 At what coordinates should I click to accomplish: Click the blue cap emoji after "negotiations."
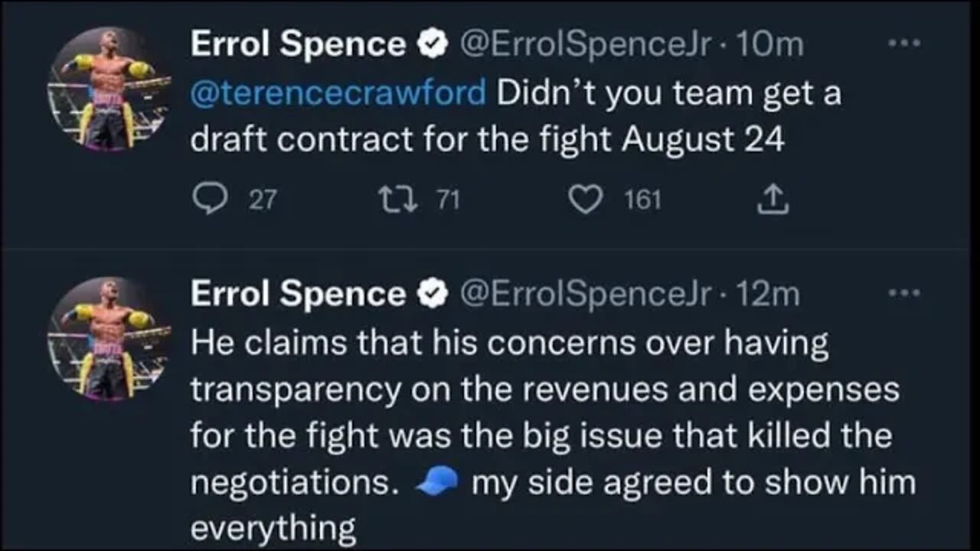coord(439,483)
